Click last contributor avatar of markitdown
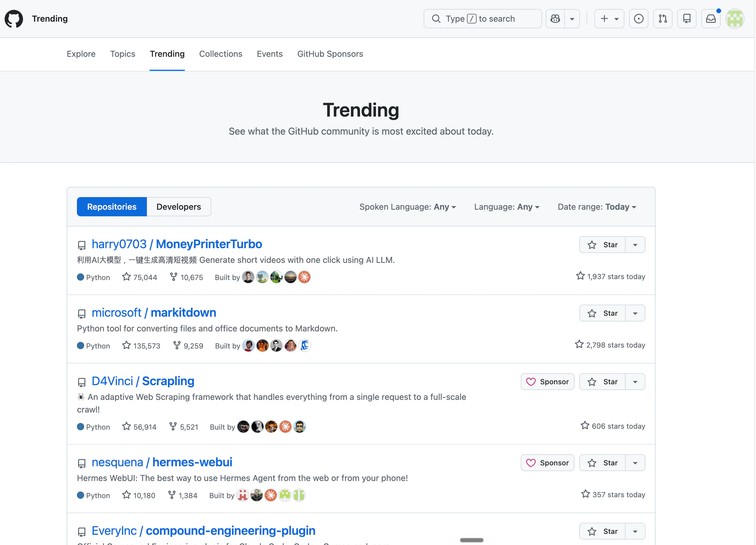Screen dimensions: 756x545 (305, 346)
